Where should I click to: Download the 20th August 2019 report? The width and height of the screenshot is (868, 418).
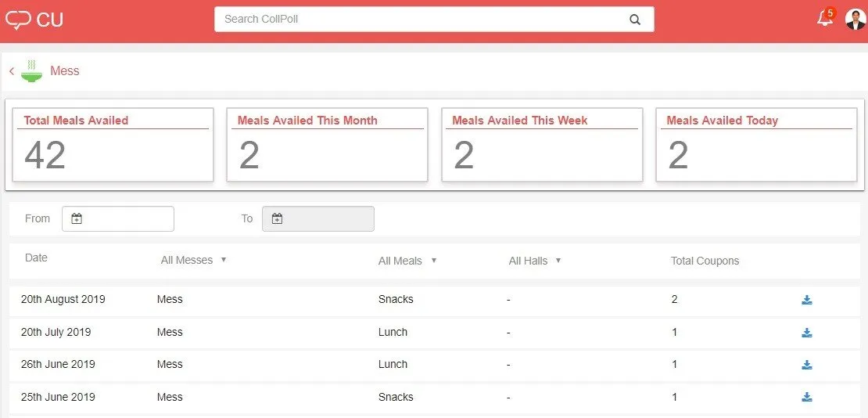[806, 300]
